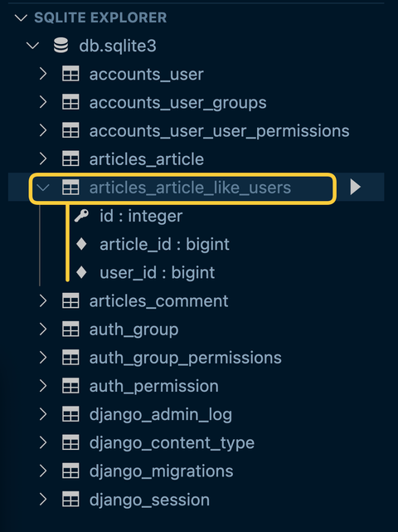Image resolution: width=398 pixels, height=532 pixels.
Task: Click the django_session table icon
Action: (70, 499)
